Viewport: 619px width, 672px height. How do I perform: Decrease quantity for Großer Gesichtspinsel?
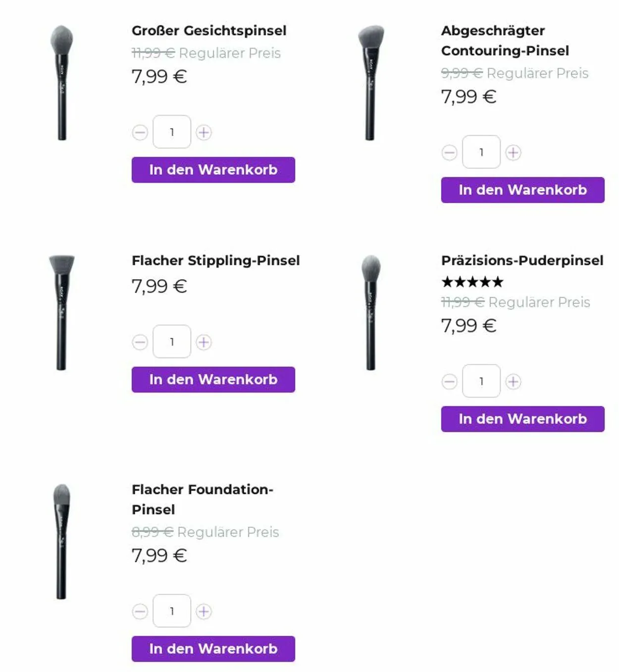[140, 132]
